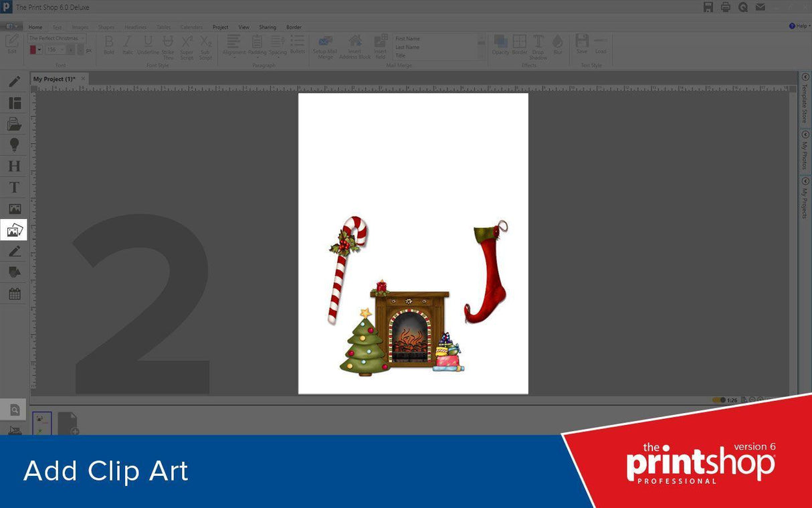Open Setup Mail Merge

click(325, 46)
